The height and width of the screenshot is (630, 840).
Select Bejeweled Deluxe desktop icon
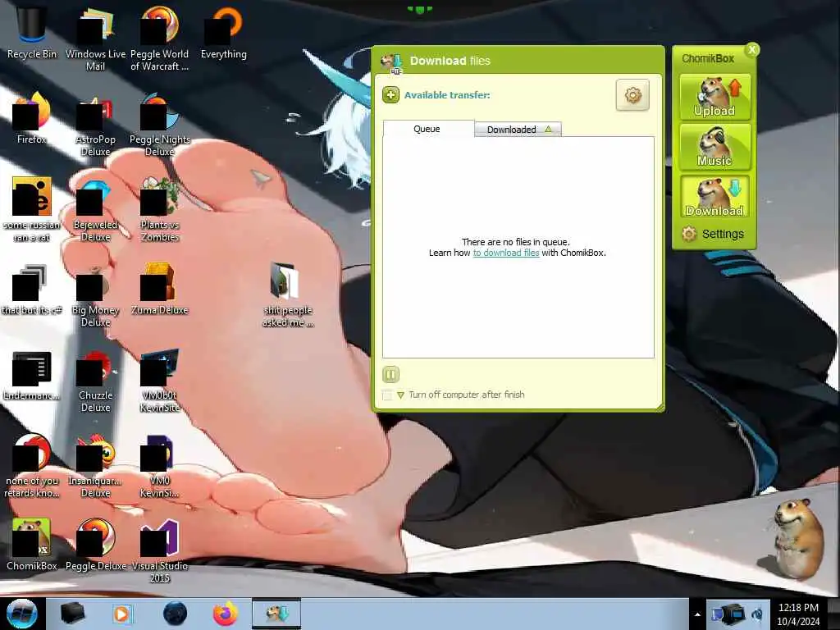tap(95, 209)
